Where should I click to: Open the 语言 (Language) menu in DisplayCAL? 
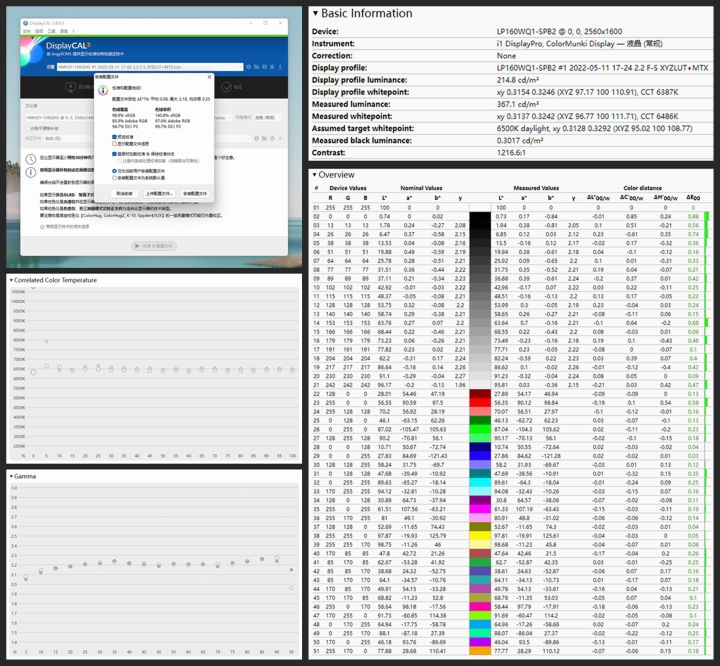point(64,31)
